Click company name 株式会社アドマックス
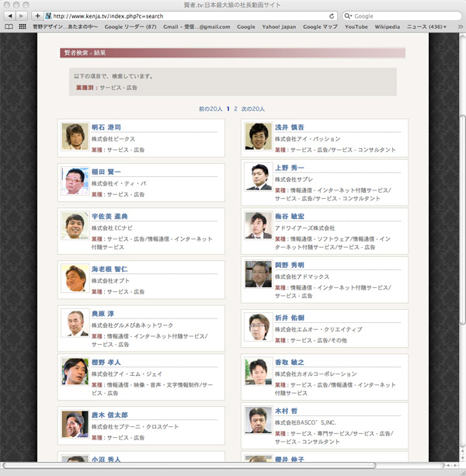Viewport: 466px width, 476px height. point(302,277)
